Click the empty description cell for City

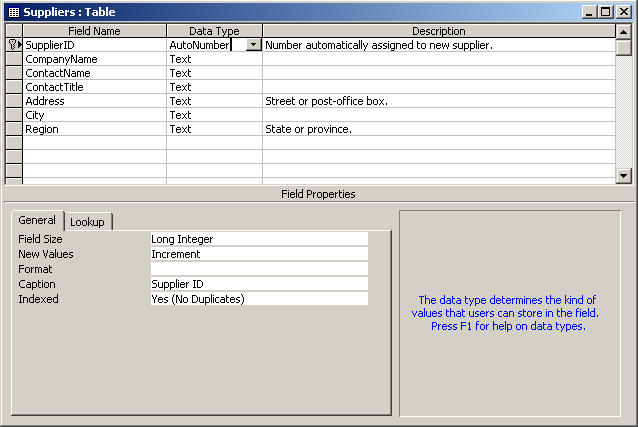(x=439, y=115)
